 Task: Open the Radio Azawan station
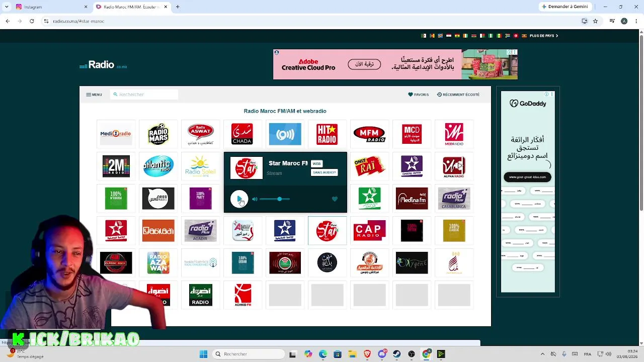(x=158, y=262)
